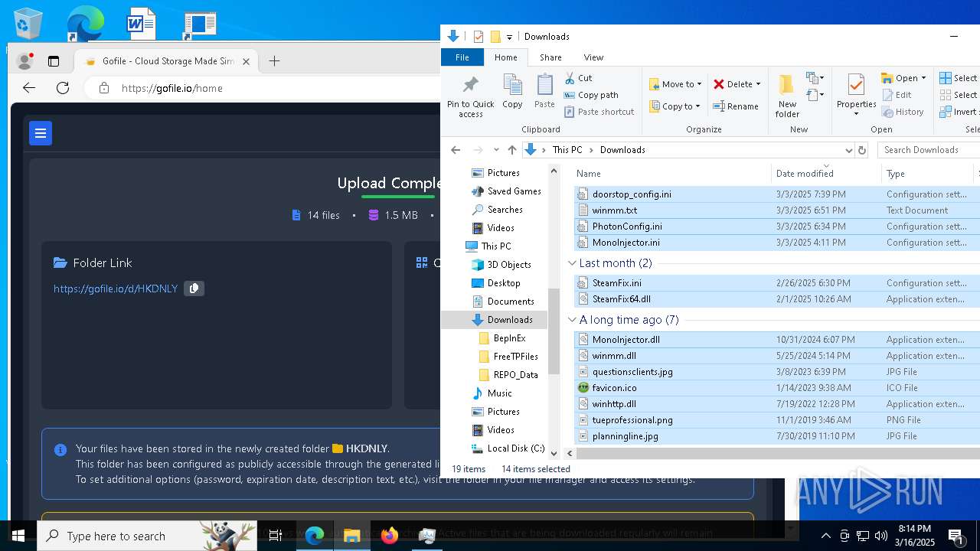Open Edge profile icon
Image resolution: width=980 pixels, height=551 pixels.
24,61
